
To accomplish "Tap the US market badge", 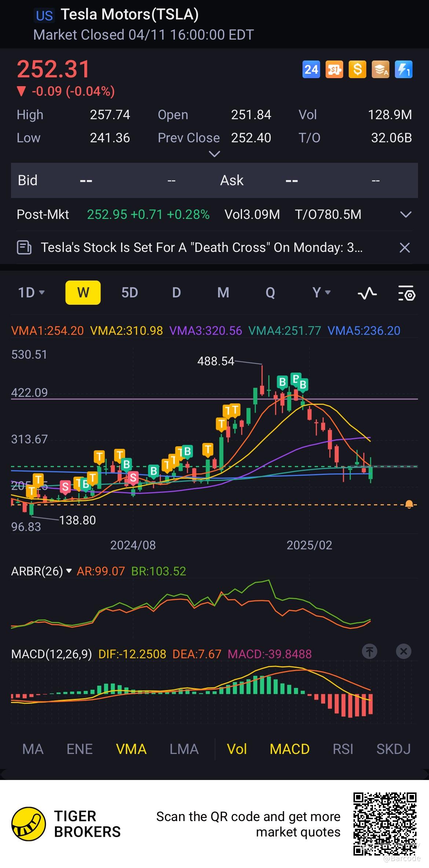I will 44,15.
